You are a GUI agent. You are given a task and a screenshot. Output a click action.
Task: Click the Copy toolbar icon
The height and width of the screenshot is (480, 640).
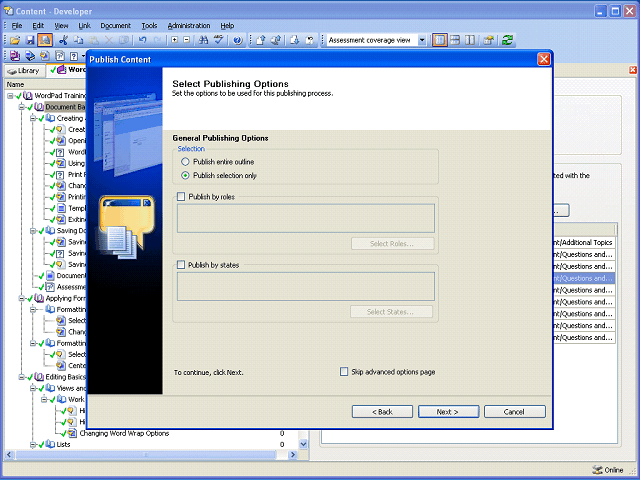[x=78, y=40]
